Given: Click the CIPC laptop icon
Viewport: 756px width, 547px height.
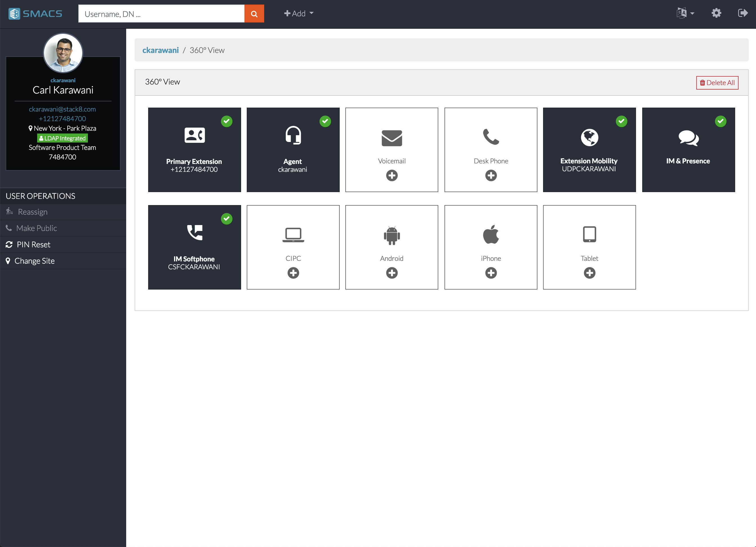Looking at the screenshot, I should pyautogui.click(x=293, y=235).
